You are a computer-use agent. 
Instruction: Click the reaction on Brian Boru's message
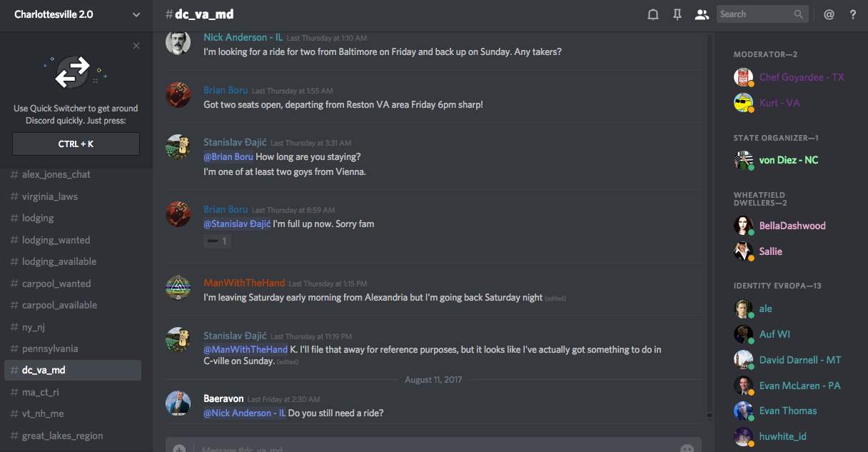[217, 241]
